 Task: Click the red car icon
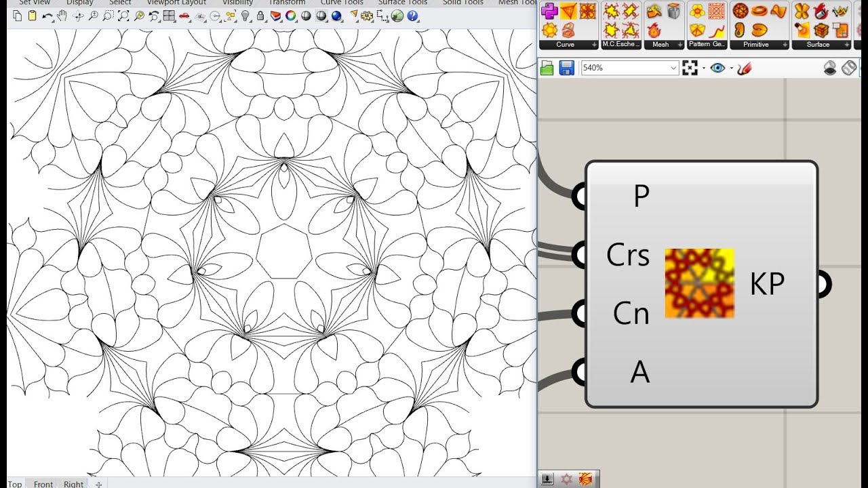pos(184,16)
